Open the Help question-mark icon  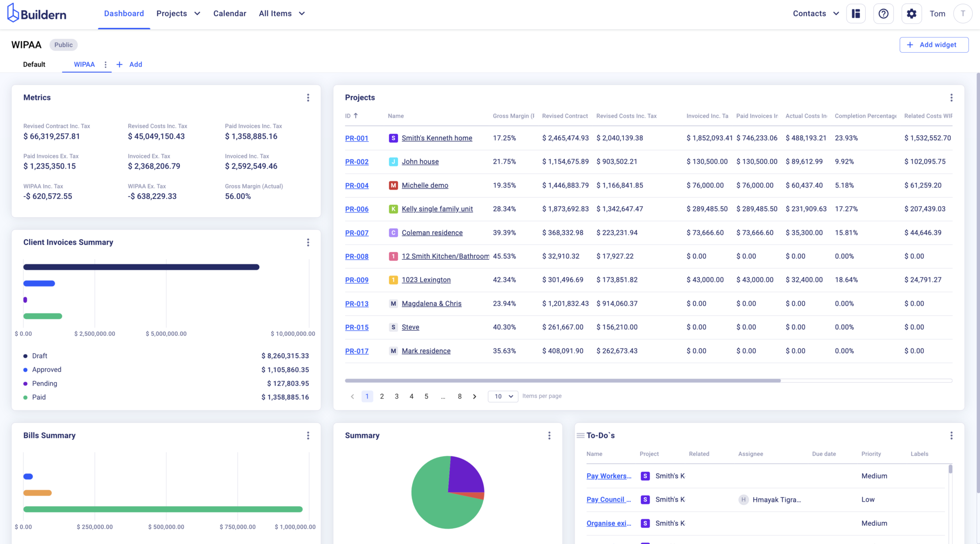tap(883, 13)
